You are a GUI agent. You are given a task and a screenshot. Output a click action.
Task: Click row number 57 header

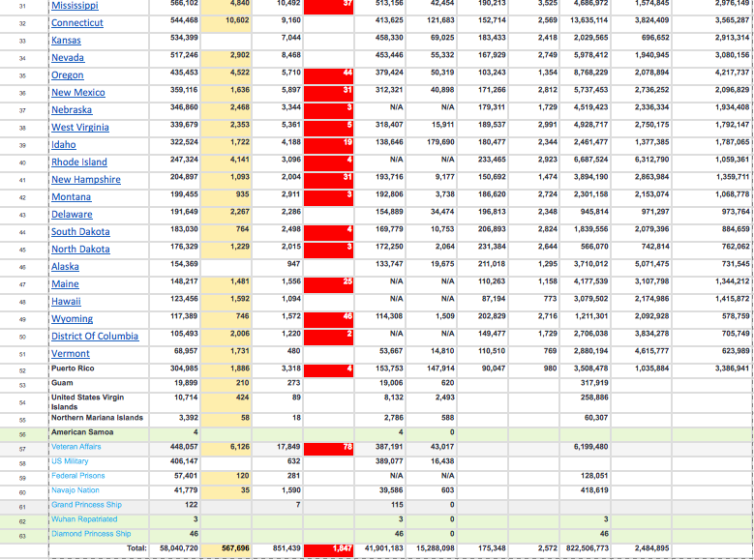point(22,449)
